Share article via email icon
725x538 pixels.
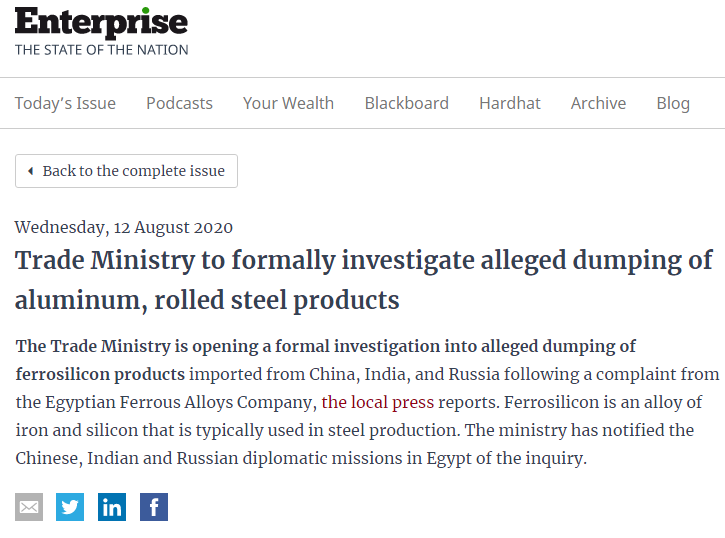coord(29,507)
